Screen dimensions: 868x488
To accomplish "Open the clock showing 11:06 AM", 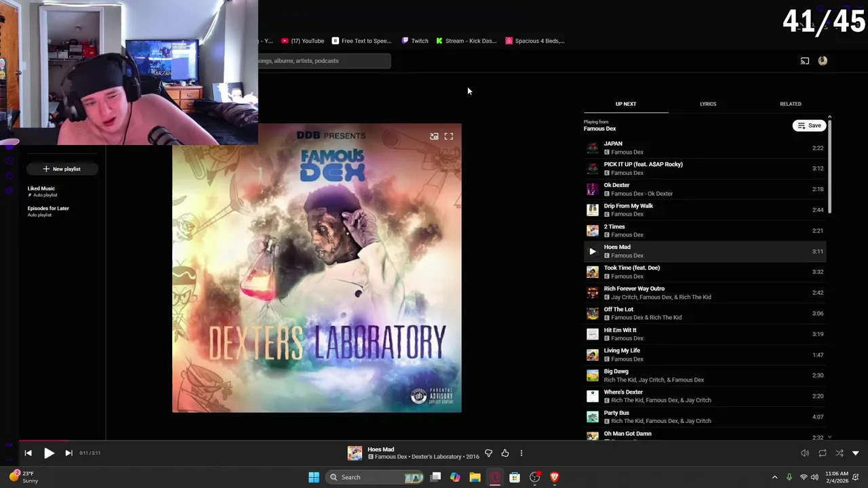I will tap(837, 477).
